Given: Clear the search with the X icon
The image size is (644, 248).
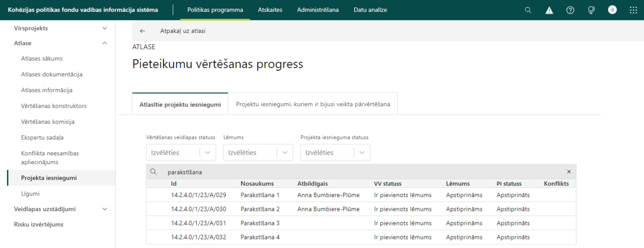Looking at the screenshot, I should [x=569, y=172].
